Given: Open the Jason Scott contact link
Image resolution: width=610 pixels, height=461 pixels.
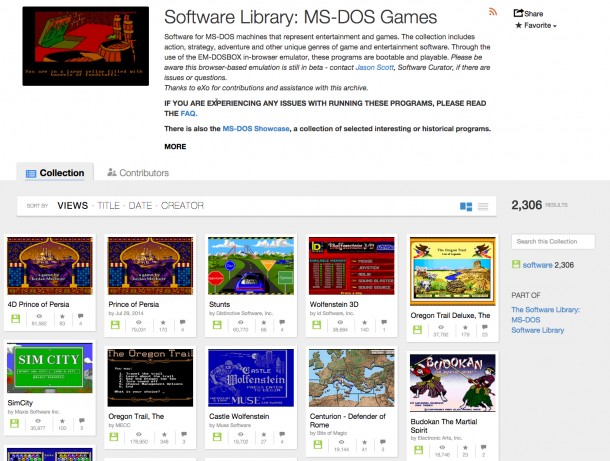Looking at the screenshot, I should point(374,67).
